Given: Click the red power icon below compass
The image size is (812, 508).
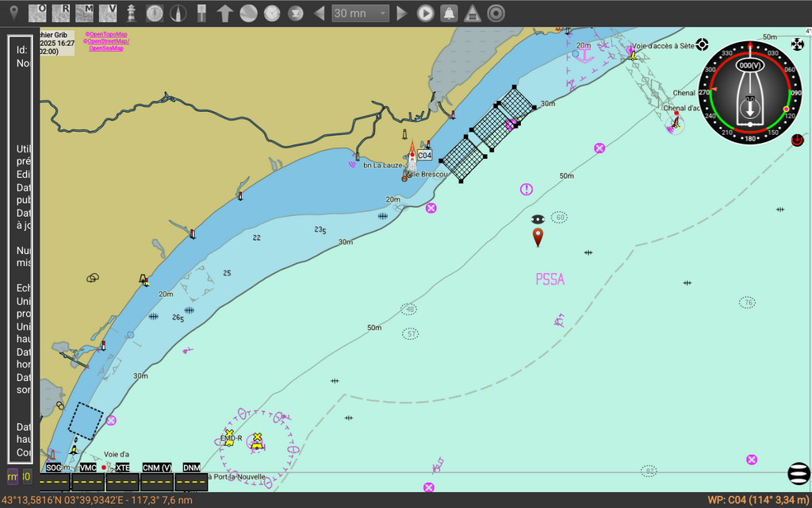Looking at the screenshot, I should [x=798, y=140].
